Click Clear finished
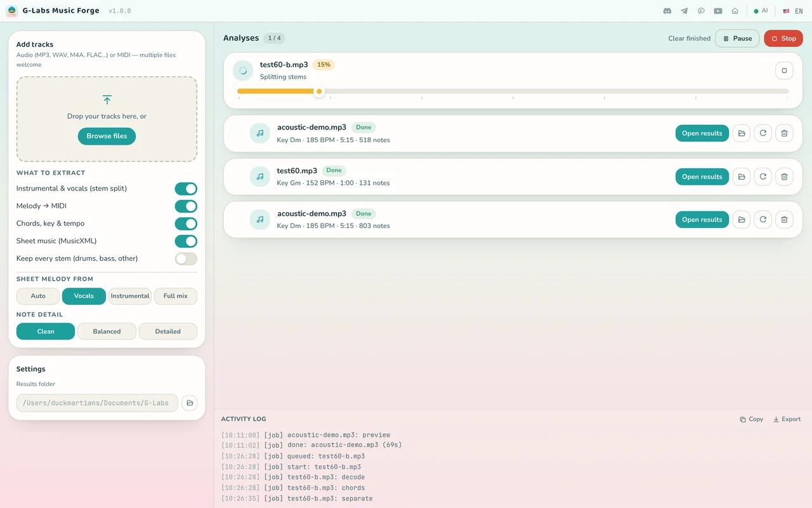The width and height of the screenshot is (812, 508). point(690,38)
